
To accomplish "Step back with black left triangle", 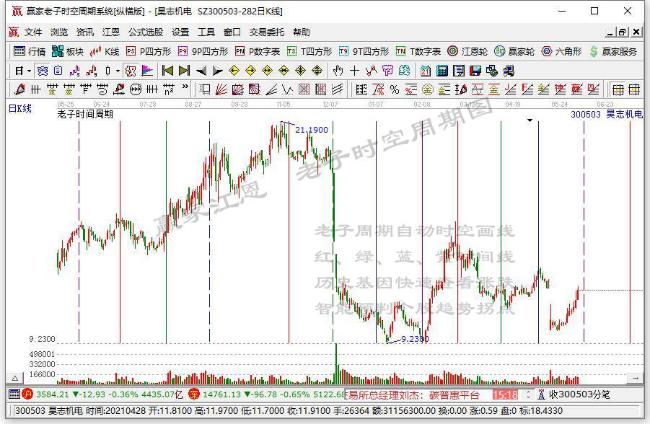I will click(x=201, y=71).
